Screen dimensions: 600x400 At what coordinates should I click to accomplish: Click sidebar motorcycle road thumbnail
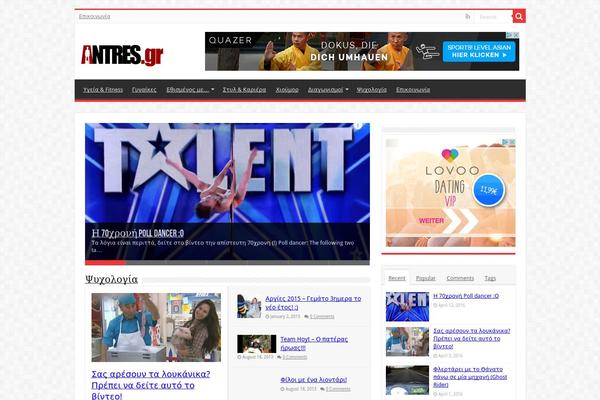pos(407,380)
